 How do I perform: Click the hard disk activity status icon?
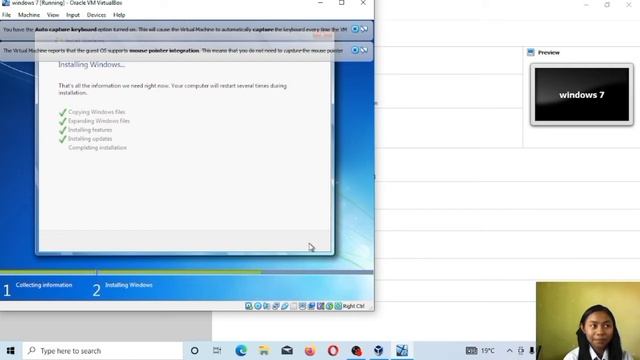[249, 306]
